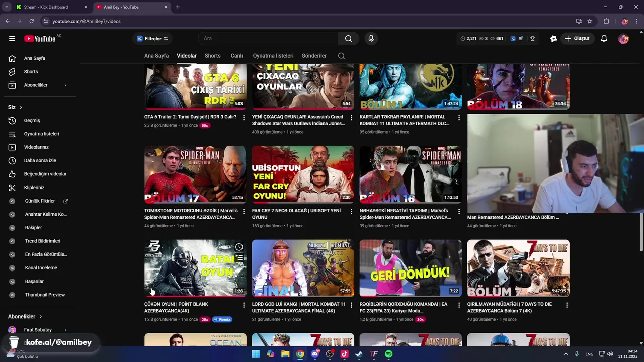The height and width of the screenshot is (362, 644).
Task: Open the YouTube hamburger guide menu
Action: point(12,39)
